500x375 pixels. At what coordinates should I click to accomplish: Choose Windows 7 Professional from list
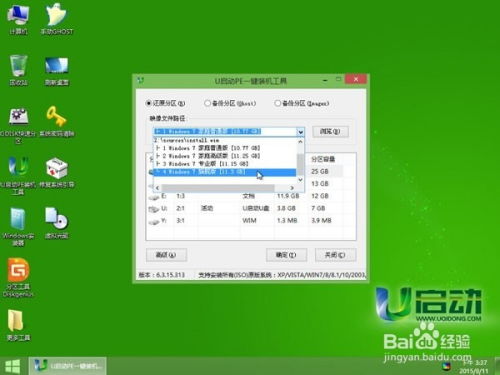[x=202, y=164]
